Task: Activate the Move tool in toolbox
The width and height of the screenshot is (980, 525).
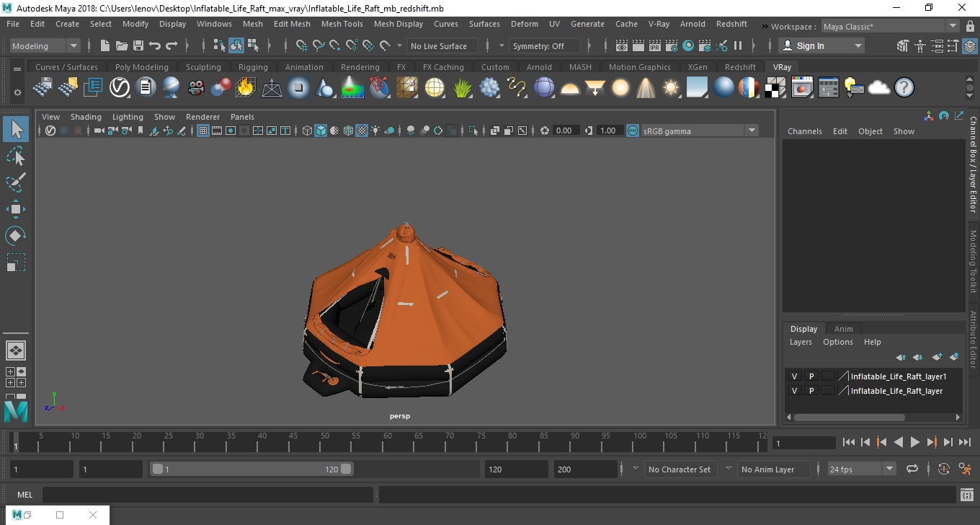Action: (16, 209)
